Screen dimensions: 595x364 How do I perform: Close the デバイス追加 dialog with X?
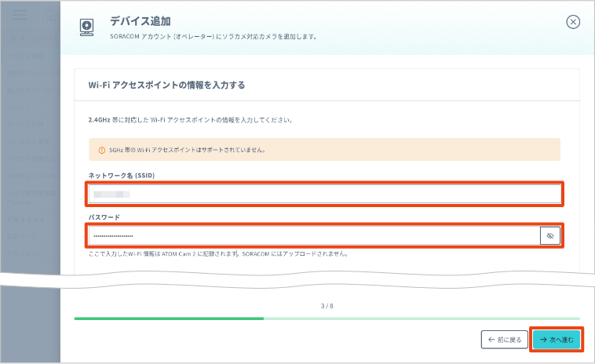tap(573, 22)
